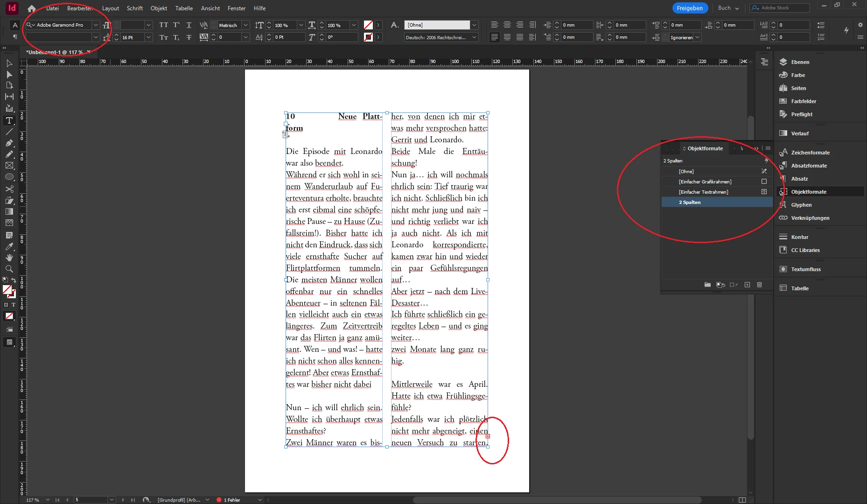Open the Glyphen panel
This screenshot has width=867, height=504.
coord(801,205)
